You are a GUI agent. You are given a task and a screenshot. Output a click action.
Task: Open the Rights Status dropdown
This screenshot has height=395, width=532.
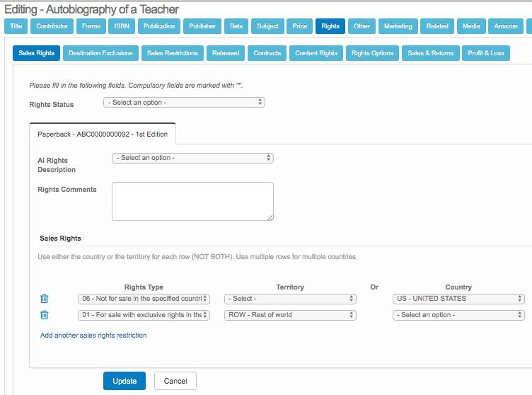[184, 102]
